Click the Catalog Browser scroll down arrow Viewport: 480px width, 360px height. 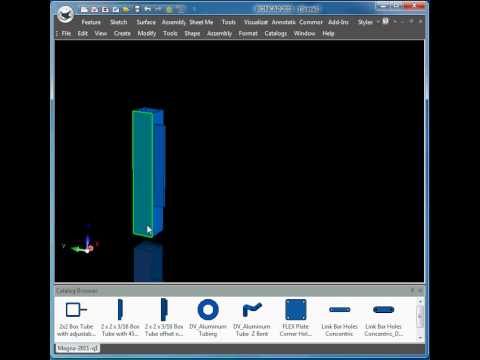point(420,337)
